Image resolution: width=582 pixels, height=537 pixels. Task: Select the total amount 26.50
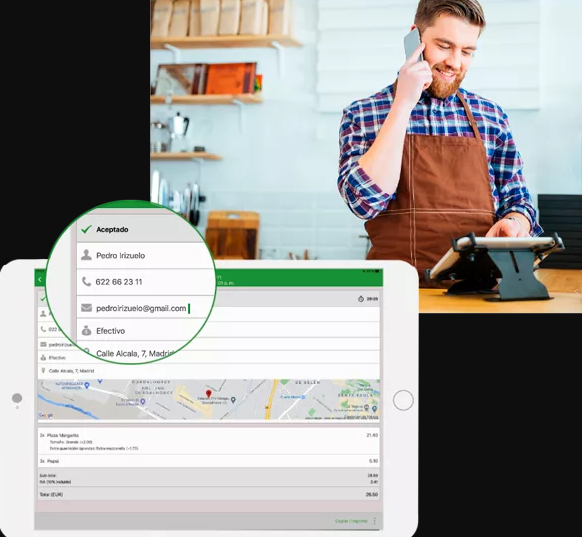372,495
